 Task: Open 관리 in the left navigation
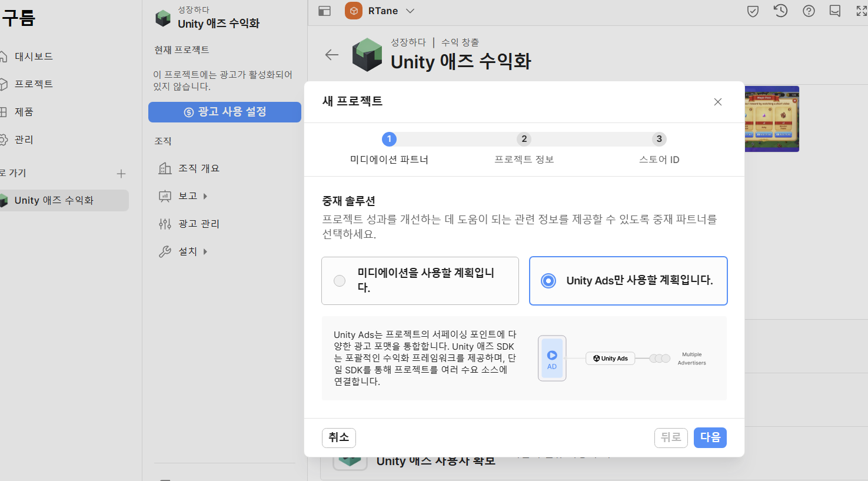point(24,140)
